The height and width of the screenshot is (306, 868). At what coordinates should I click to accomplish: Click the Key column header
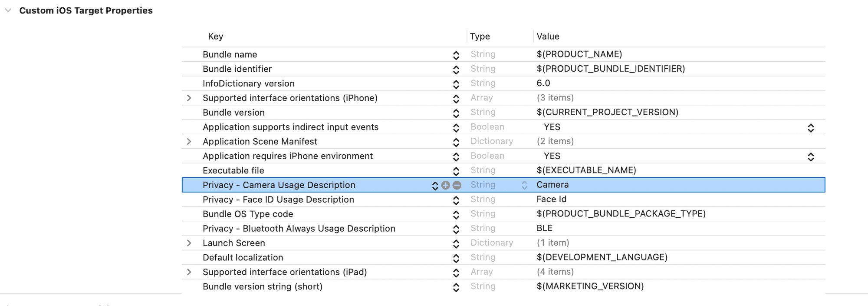pyautogui.click(x=216, y=37)
